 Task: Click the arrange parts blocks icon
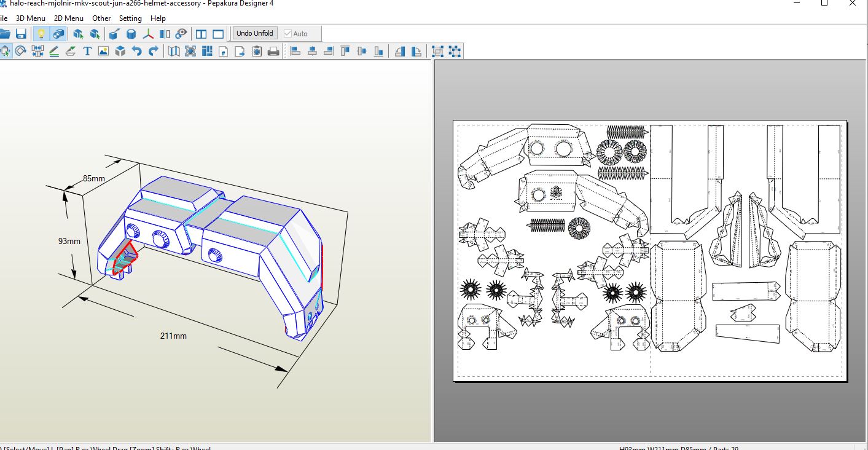207,51
